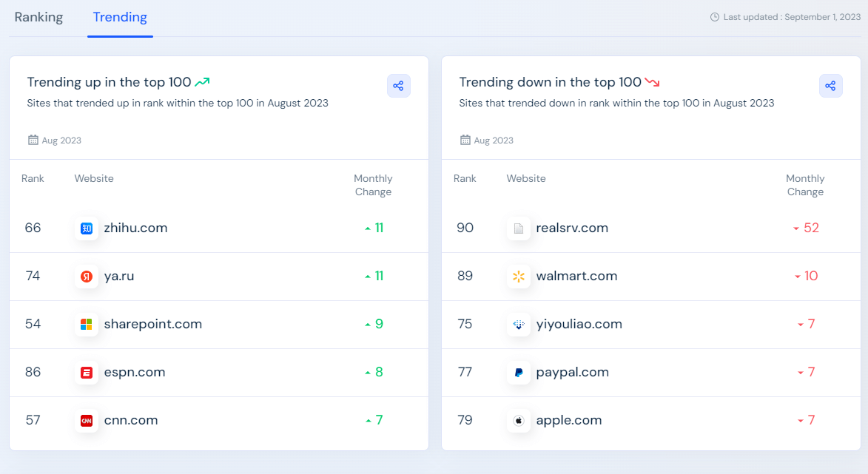Select the Apple icon beside apple.com

(519, 420)
